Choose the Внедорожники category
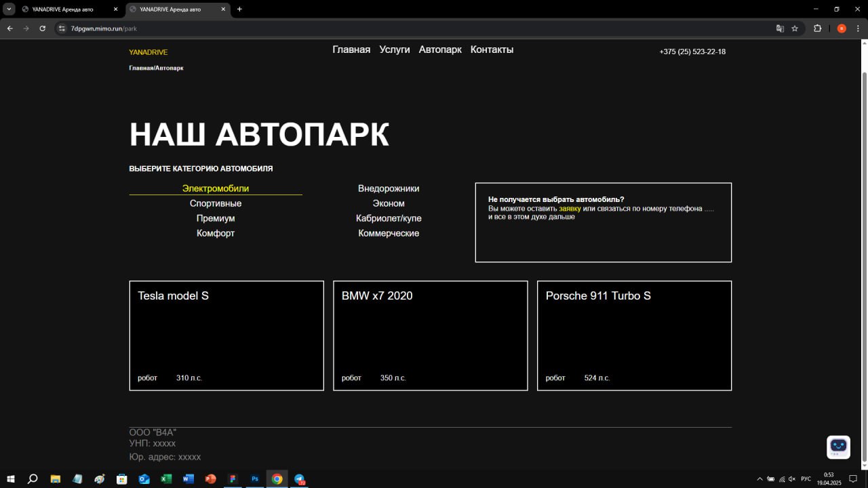Image resolution: width=868 pixels, height=488 pixels. [389, 188]
